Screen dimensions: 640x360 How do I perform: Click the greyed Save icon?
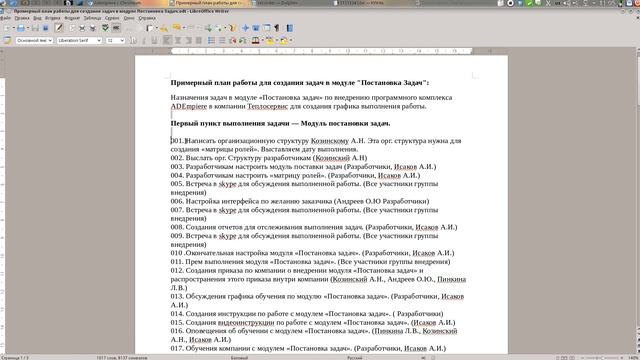point(35,28)
